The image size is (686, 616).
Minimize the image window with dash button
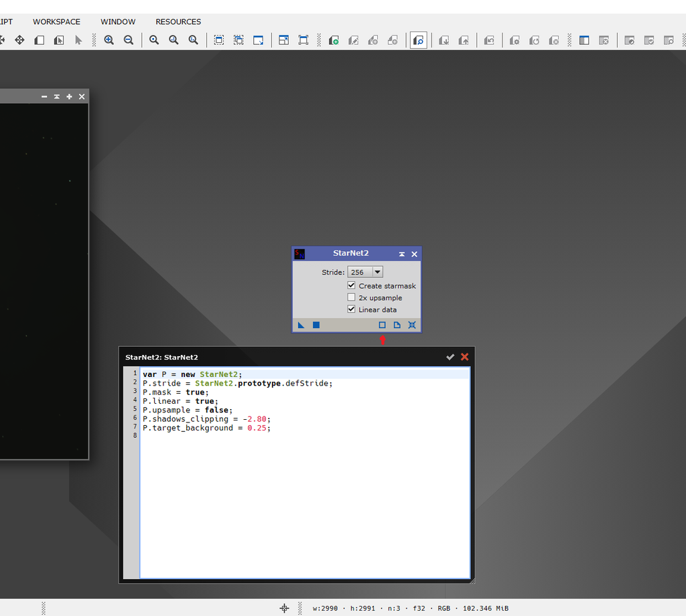click(x=44, y=96)
